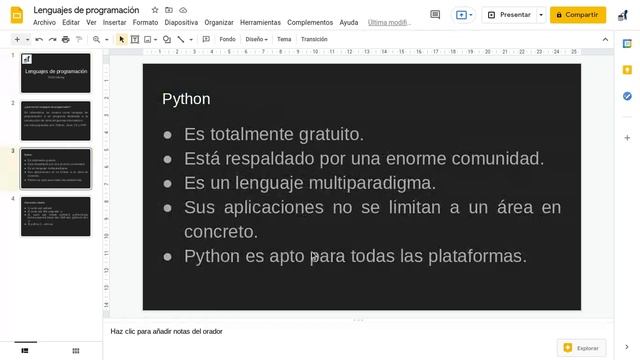The image size is (640, 360).
Task: Select slide 1 thumbnail
Action: 56,73
